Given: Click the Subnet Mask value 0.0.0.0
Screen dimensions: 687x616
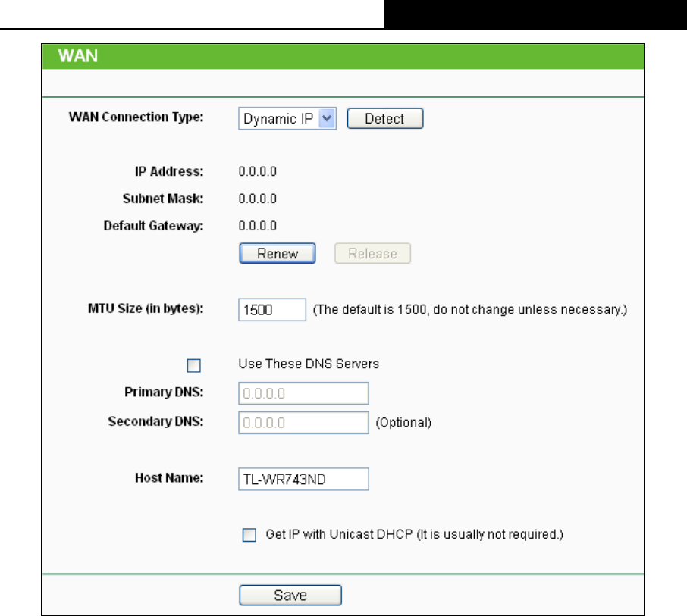Looking at the screenshot, I should (258, 199).
